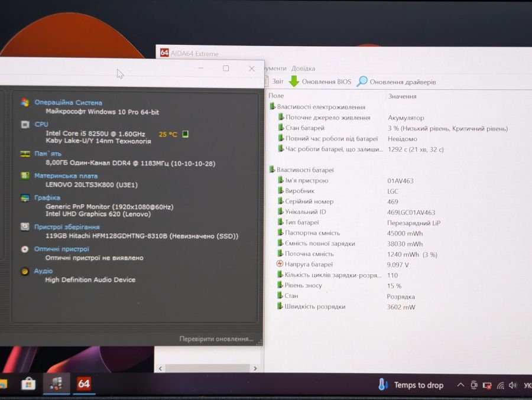Screen dimensions: 532x400
Task: Select the Виробник row
Action: [338, 191]
